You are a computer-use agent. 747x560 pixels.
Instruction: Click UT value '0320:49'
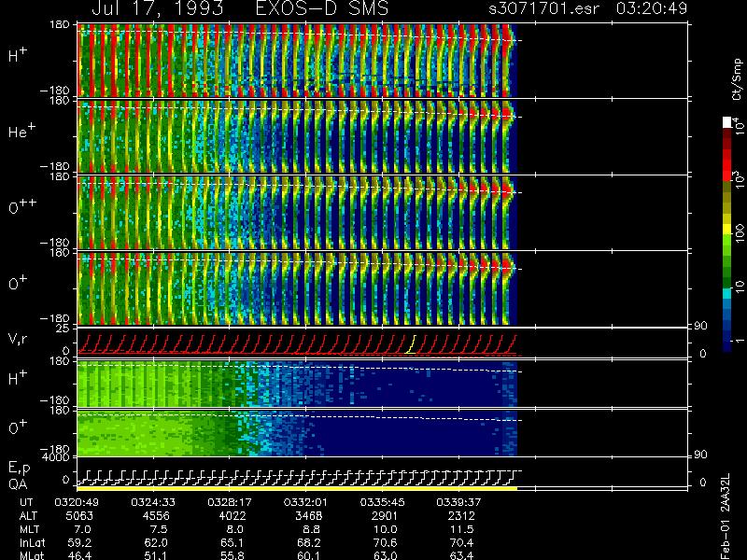click(77, 502)
